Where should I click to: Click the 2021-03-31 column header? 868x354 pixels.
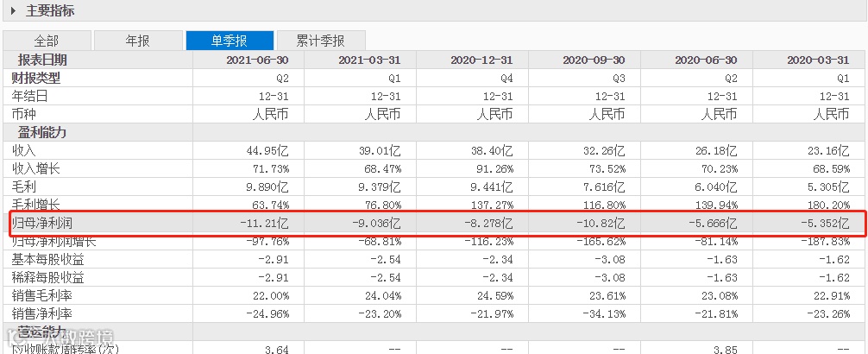tap(369, 60)
